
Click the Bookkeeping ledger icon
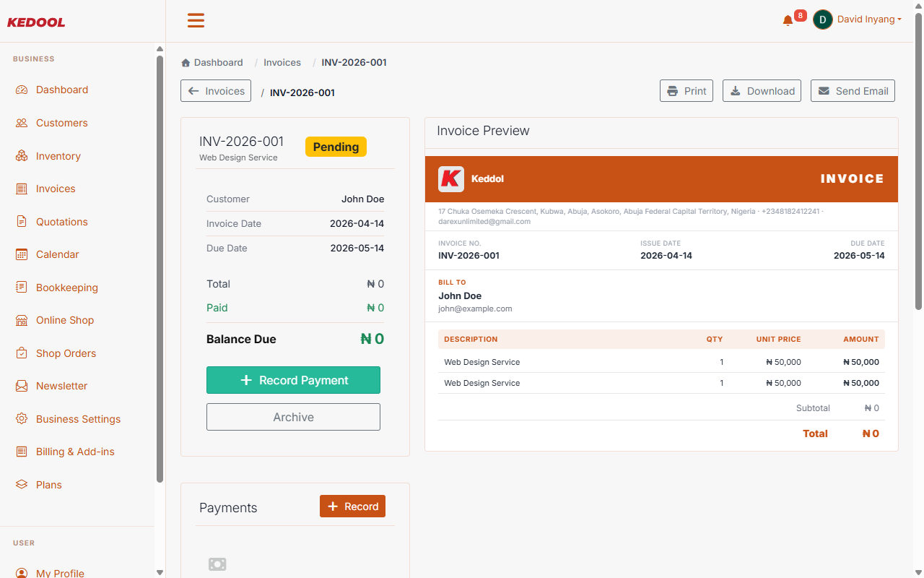pyautogui.click(x=22, y=288)
